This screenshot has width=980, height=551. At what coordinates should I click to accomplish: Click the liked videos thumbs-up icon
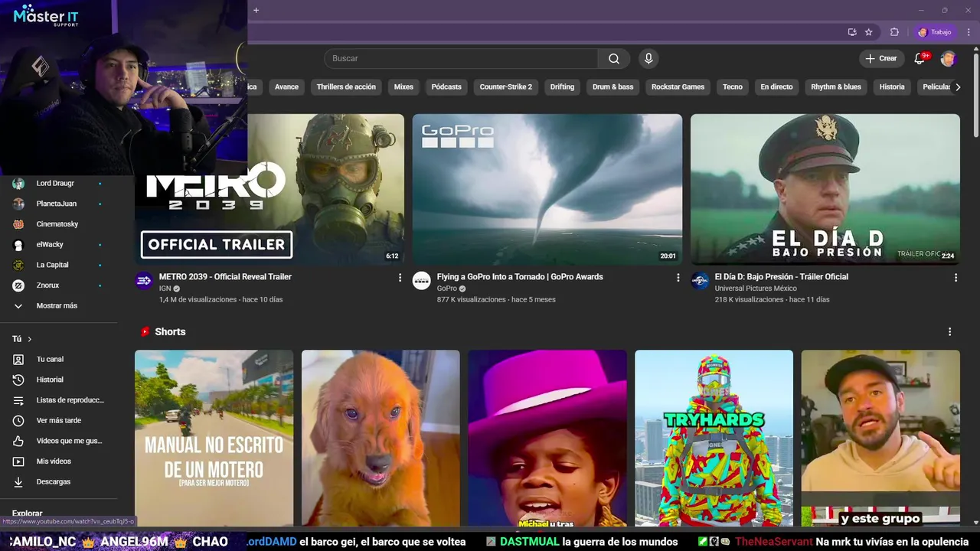(18, 441)
